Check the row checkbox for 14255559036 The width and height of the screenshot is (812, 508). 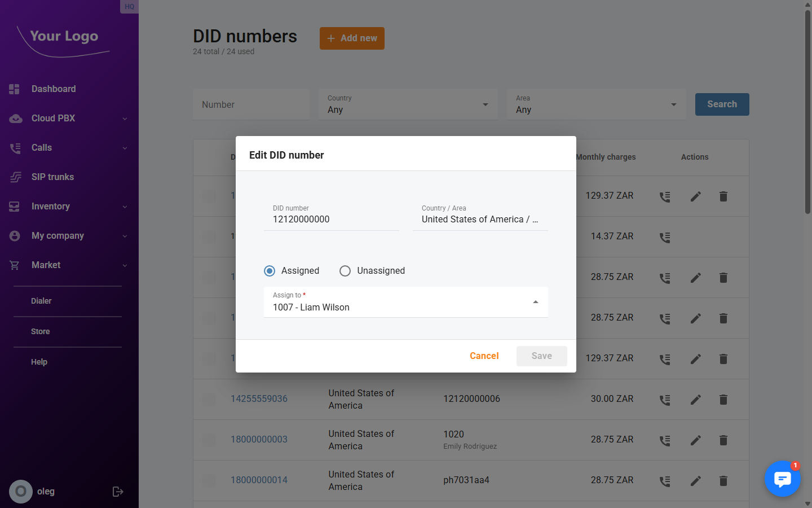point(209,399)
